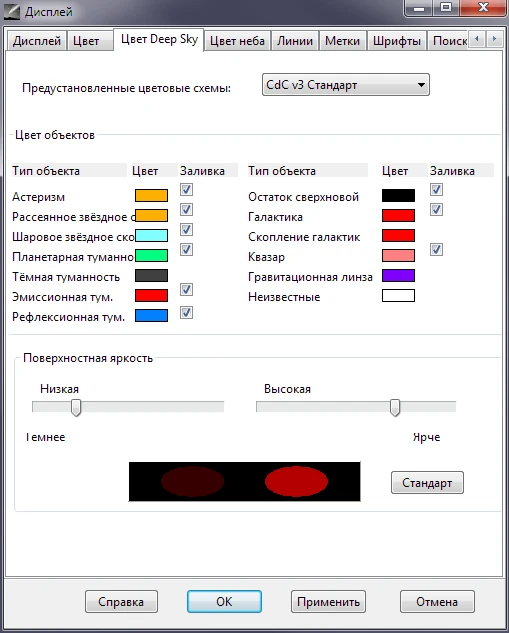
Task: Uncheck fill for Остаток сверхновой
Action: pos(436,189)
